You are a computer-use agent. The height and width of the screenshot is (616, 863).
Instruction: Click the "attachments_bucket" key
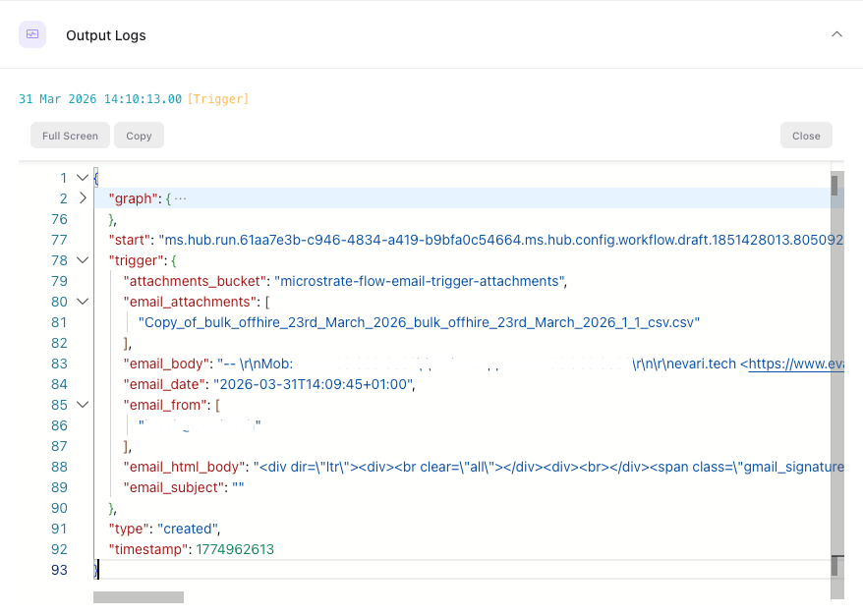[x=195, y=281]
